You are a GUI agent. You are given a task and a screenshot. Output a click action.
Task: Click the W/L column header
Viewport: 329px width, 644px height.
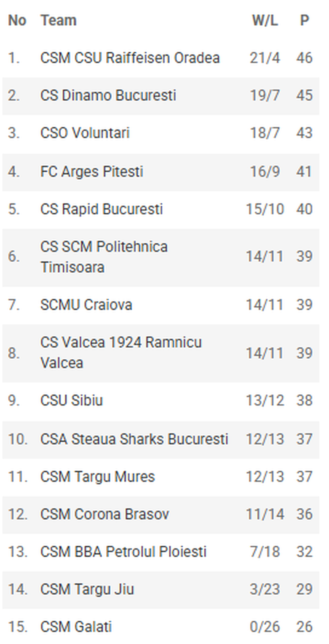[x=265, y=20]
